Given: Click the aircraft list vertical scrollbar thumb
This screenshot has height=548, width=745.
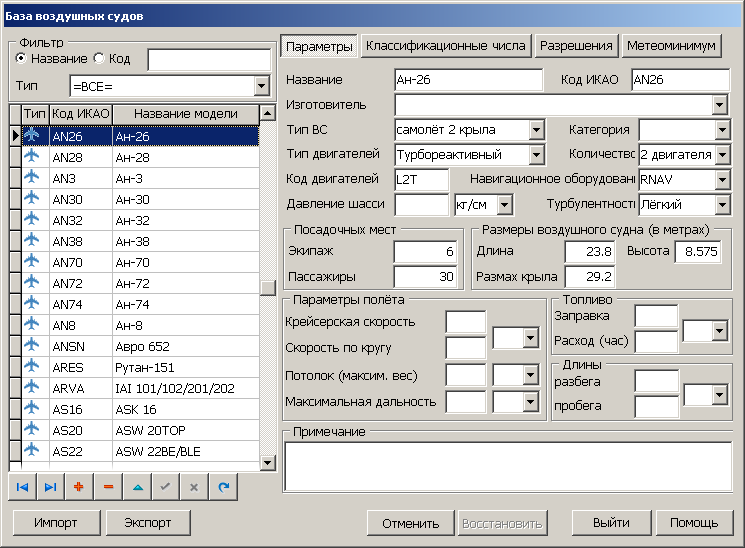Looking at the screenshot, I should tap(267, 288).
